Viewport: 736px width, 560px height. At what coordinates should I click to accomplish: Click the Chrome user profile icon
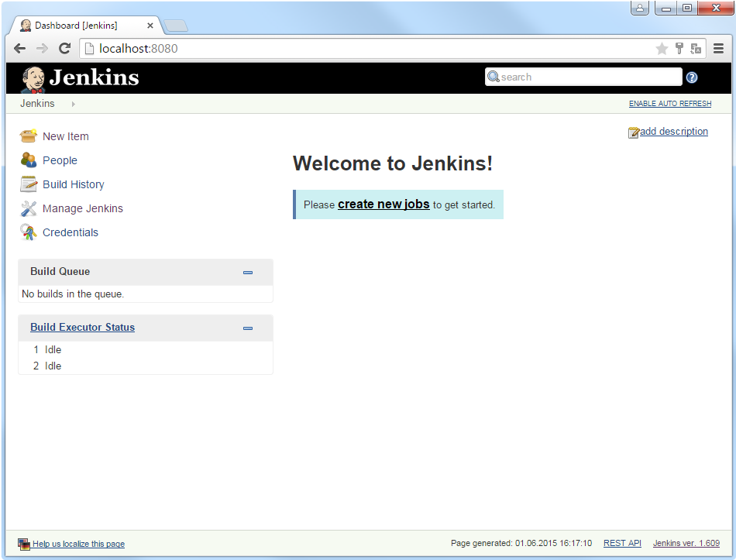pyautogui.click(x=640, y=8)
